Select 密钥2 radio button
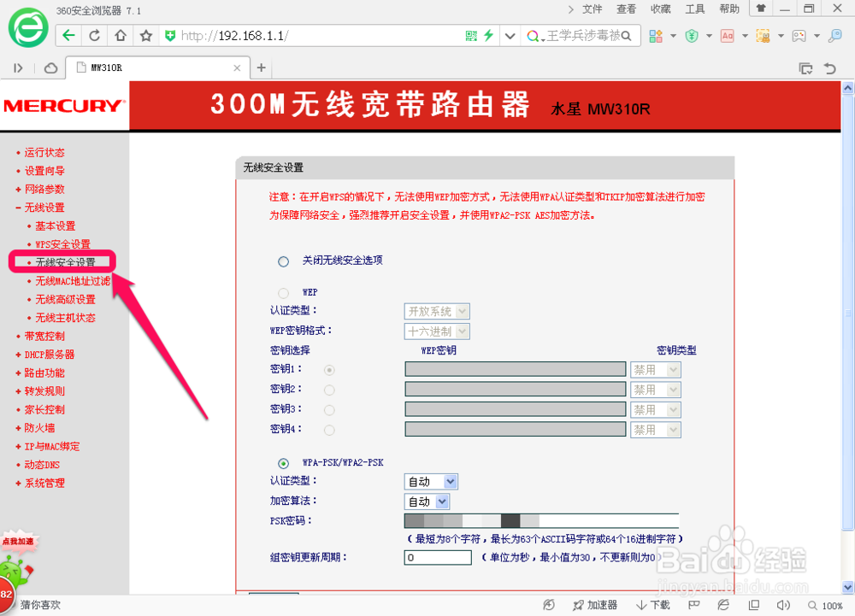 point(329,390)
